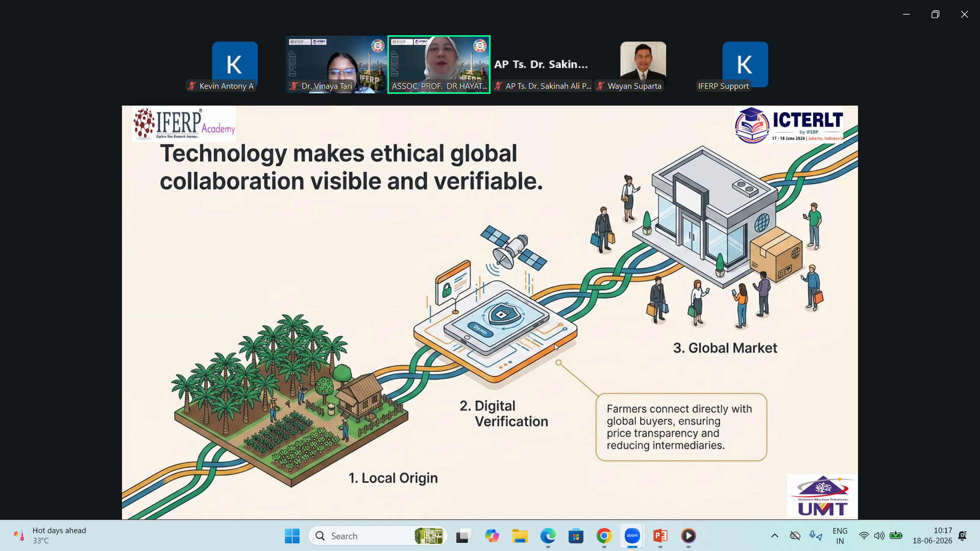
Task: Launch Google Chrome from taskbar
Action: tap(604, 536)
